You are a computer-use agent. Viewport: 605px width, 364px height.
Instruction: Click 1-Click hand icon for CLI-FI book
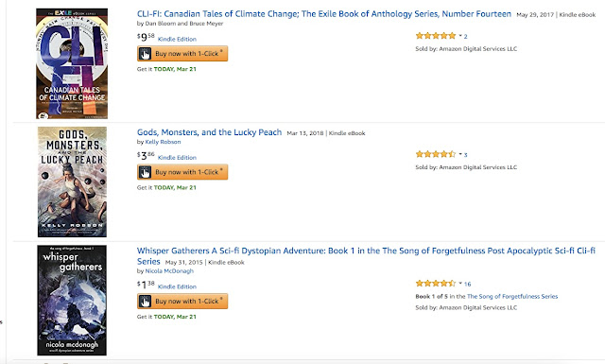[x=145, y=54]
